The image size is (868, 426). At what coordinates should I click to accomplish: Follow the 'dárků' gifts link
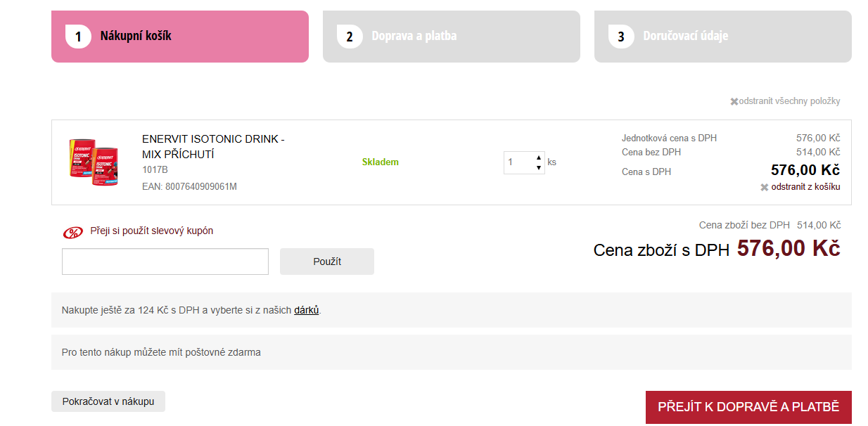pyautogui.click(x=307, y=310)
